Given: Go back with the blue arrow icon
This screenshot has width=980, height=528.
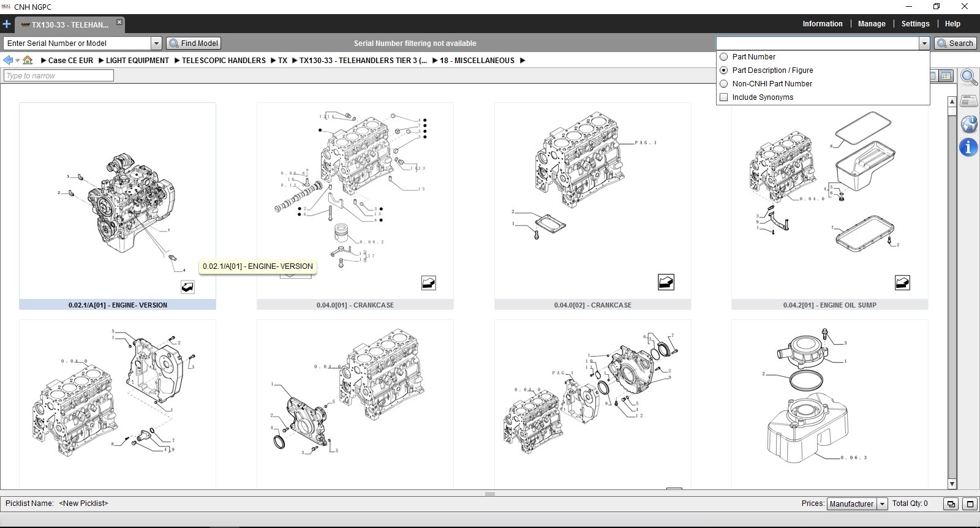Looking at the screenshot, I should (x=8, y=60).
